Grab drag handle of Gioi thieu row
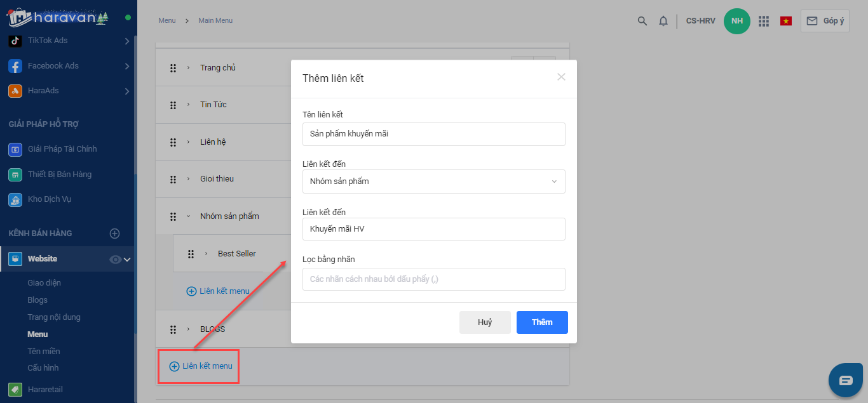This screenshot has height=403, width=868. pos(173,180)
